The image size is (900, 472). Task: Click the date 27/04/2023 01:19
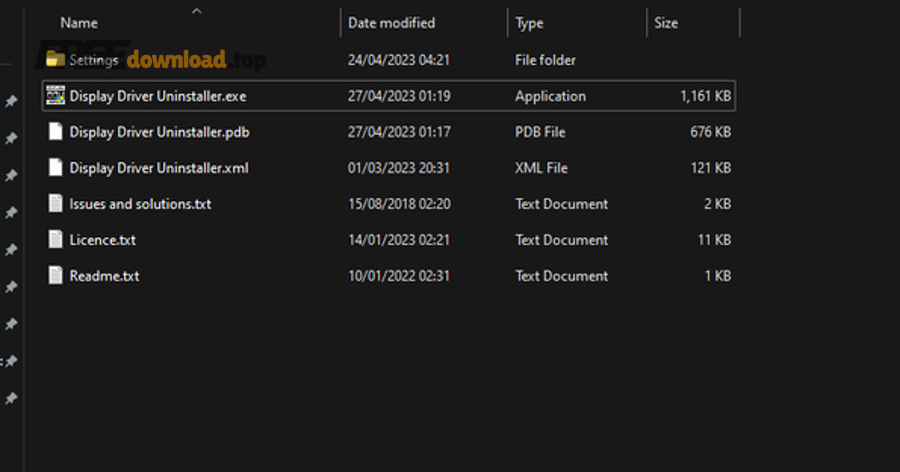pyautogui.click(x=399, y=96)
